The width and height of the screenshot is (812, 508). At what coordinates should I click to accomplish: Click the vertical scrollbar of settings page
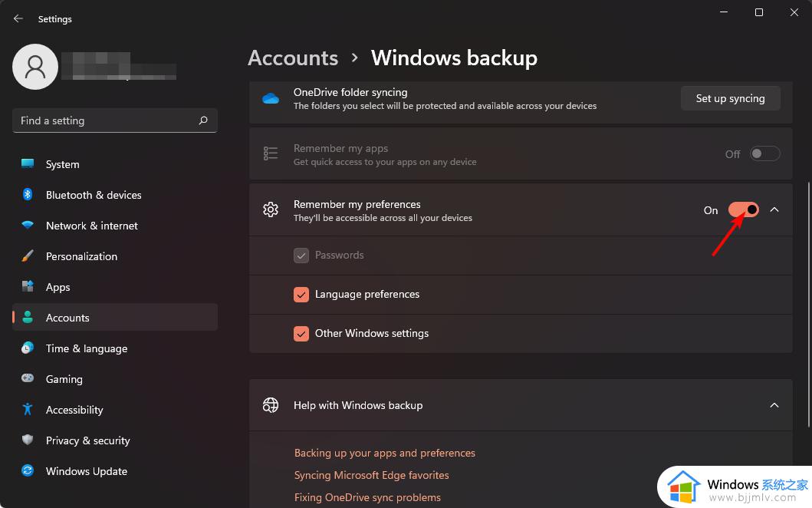pos(808,303)
